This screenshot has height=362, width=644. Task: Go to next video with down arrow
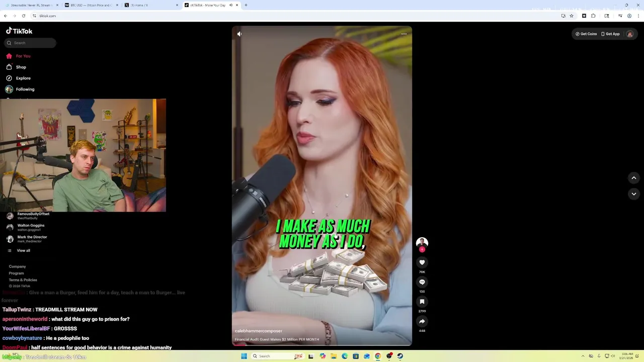click(634, 194)
